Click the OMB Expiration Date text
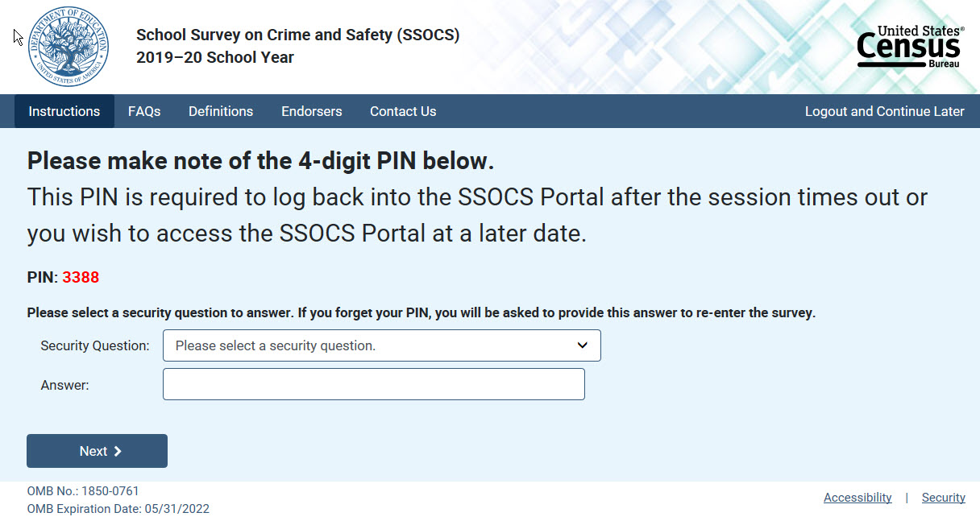 click(x=118, y=509)
